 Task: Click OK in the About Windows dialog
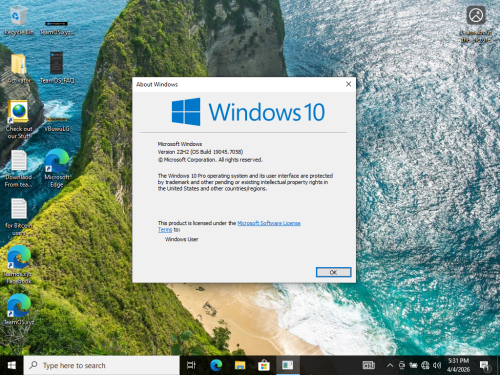tap(333, 272)
